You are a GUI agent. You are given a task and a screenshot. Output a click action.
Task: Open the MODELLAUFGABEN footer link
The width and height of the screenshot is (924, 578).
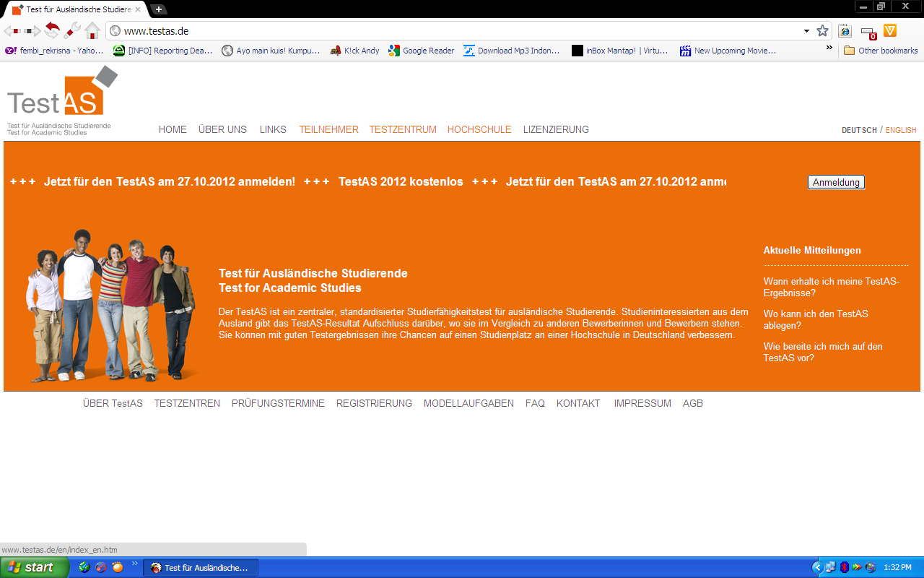pos(468,404)
